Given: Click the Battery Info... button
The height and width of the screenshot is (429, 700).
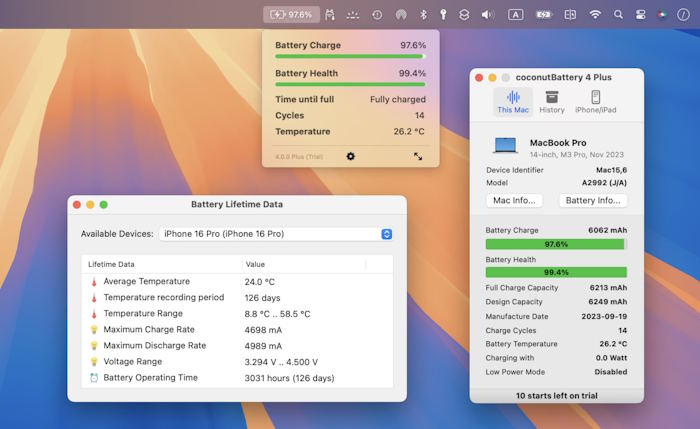Looking at the screenshot, I should point(593,200).
